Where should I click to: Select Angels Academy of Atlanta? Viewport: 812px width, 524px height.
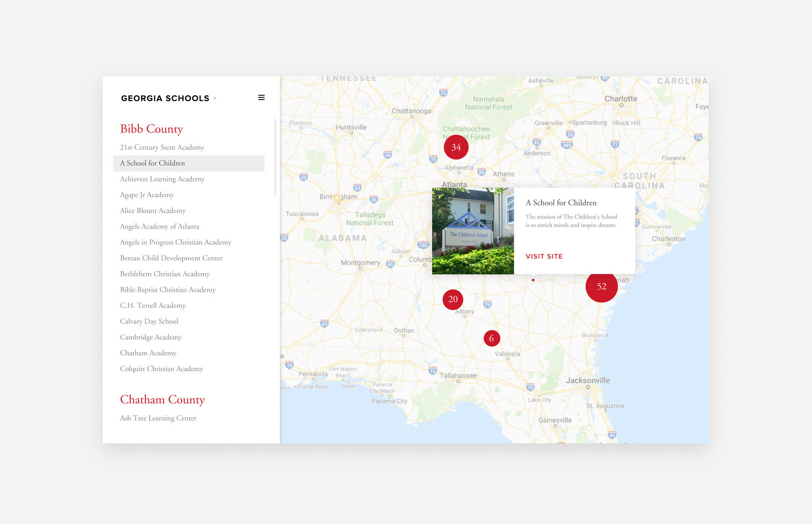tap(159, 226)
